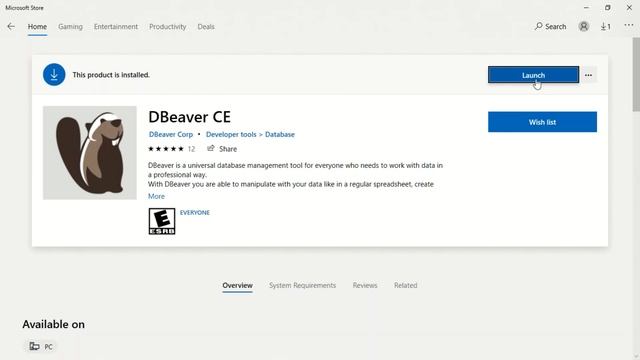Minimize the Microsoft Store window
This screenshot has width=640, height=360.
click(586, 7)
